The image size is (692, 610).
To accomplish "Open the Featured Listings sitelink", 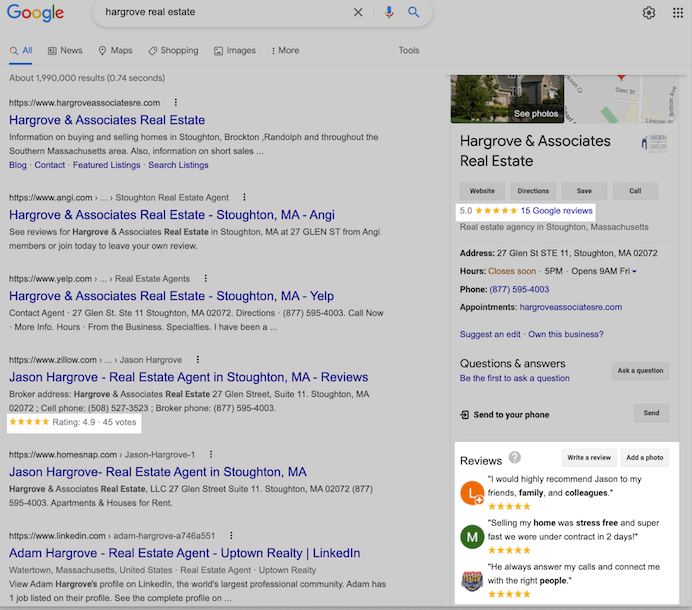I will 106,165.
